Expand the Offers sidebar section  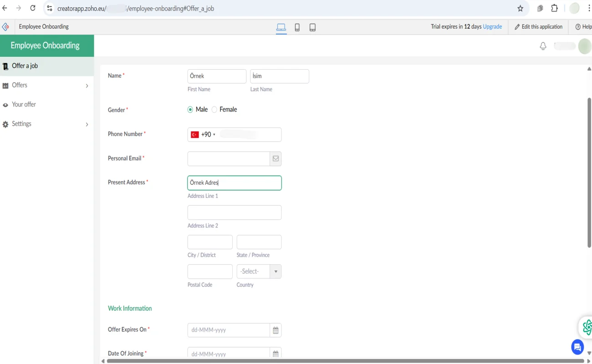87,86
